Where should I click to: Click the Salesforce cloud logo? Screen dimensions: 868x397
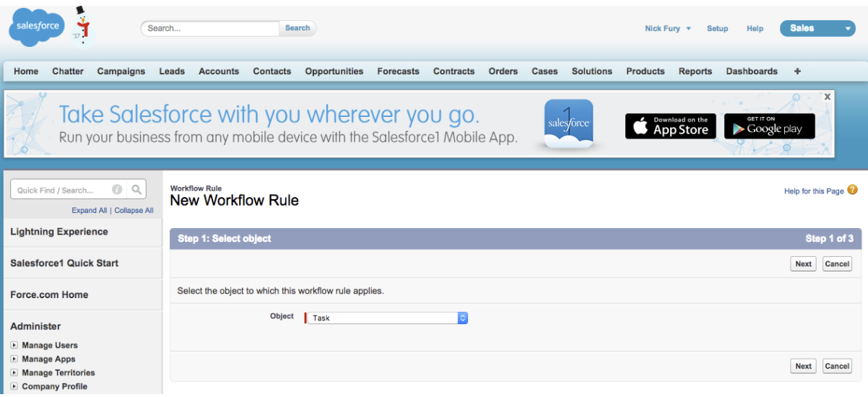(x=36, y=27)
